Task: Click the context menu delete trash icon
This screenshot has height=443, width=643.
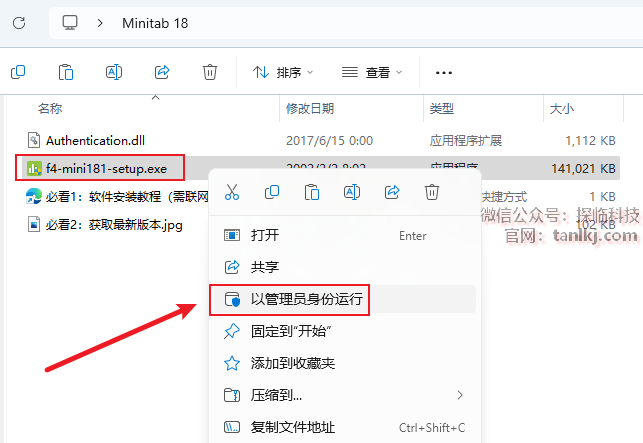Action: pyautogui.click(x=431, y=192)
